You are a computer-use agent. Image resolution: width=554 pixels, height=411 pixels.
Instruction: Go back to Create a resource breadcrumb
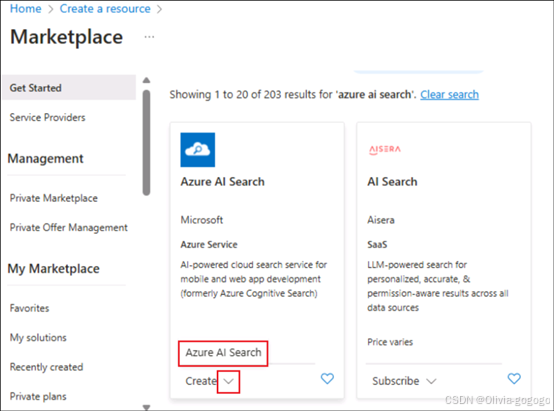pos(105,8)
